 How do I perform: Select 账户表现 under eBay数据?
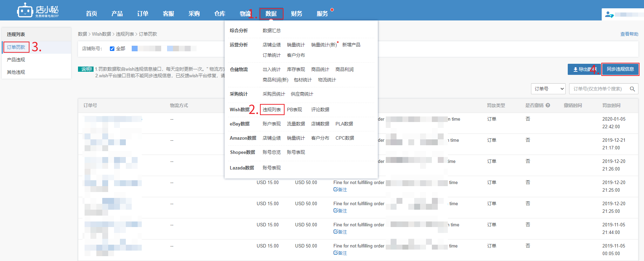[272, 124]
